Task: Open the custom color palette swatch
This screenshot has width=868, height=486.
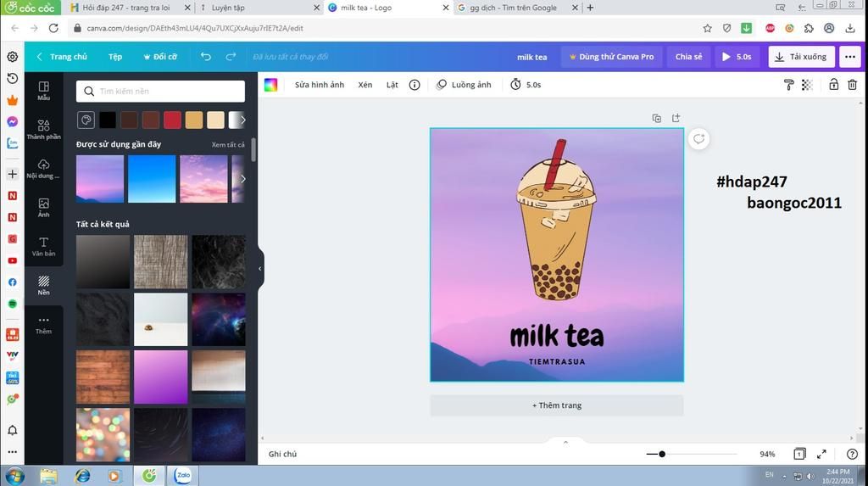Action: [x=86, y=120]
